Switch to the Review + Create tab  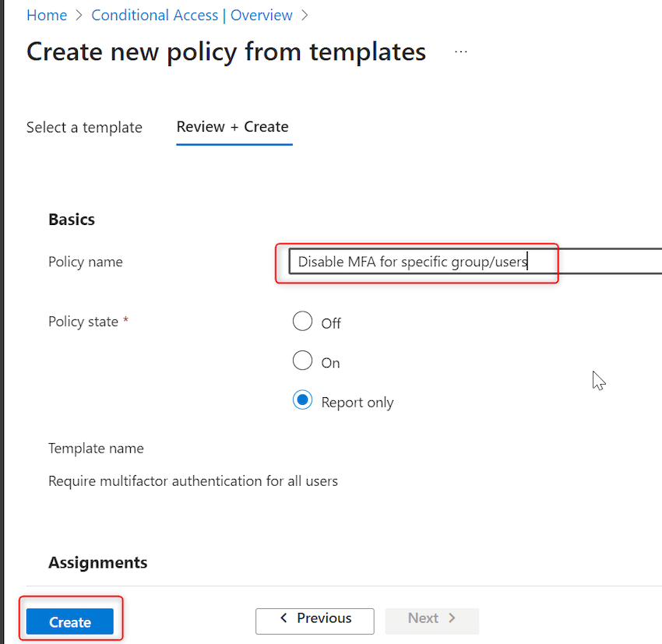(234, 127)
